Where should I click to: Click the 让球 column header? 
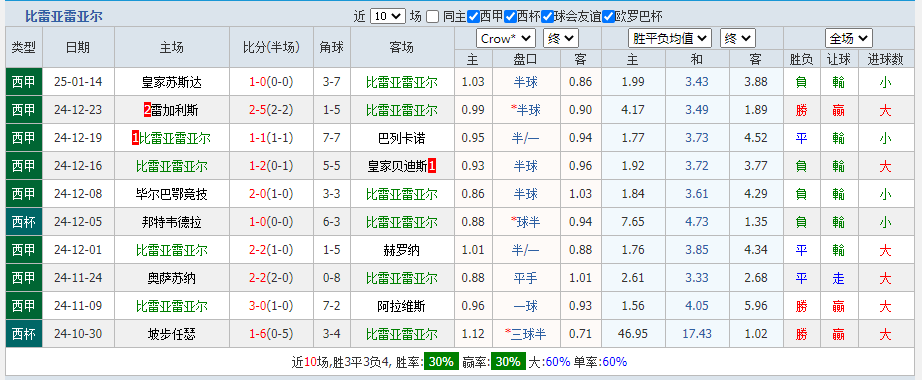(839, 59)
